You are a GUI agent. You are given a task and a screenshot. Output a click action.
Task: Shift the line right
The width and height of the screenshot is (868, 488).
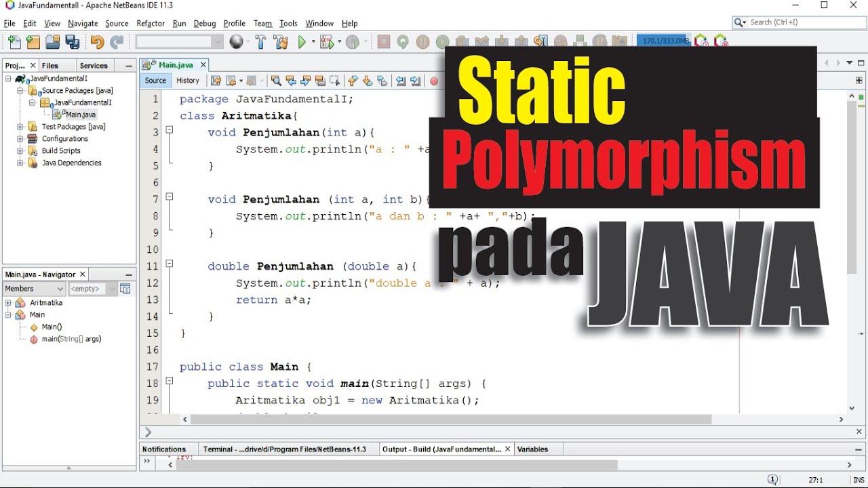(416, 81)
